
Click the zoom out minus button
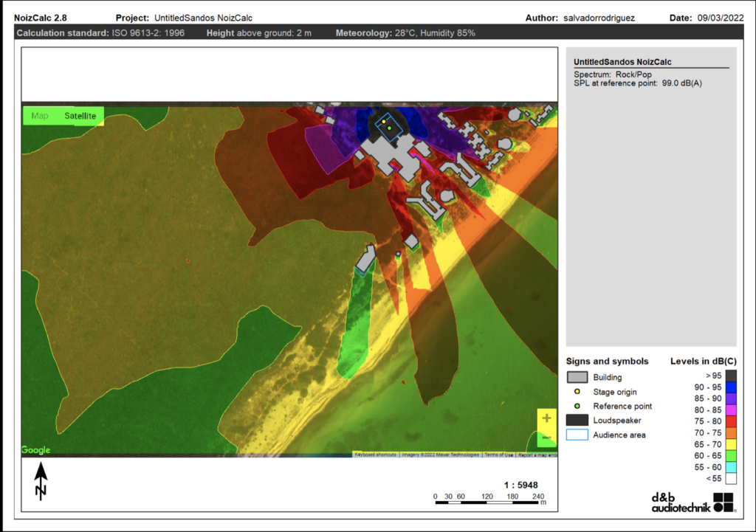(546, 438)
